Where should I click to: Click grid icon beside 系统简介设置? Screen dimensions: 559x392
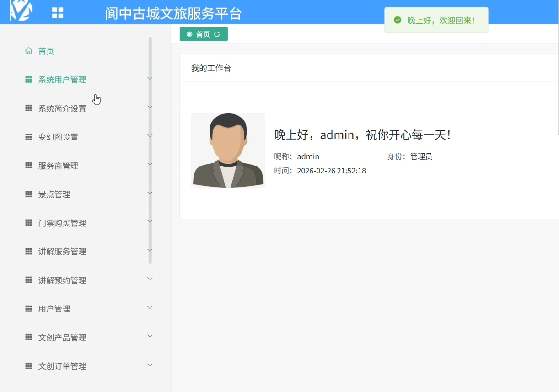[28, 108]
